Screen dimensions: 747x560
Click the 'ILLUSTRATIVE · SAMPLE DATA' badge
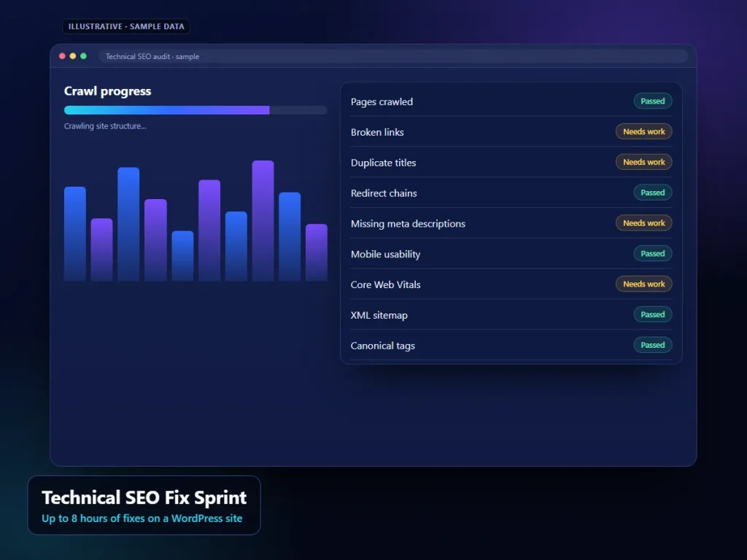pos(126,27)
